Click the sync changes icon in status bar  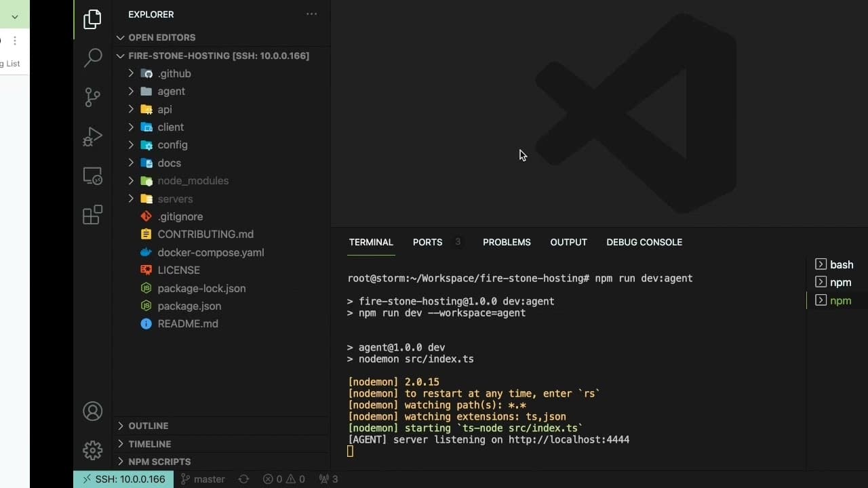click(243, 479)
